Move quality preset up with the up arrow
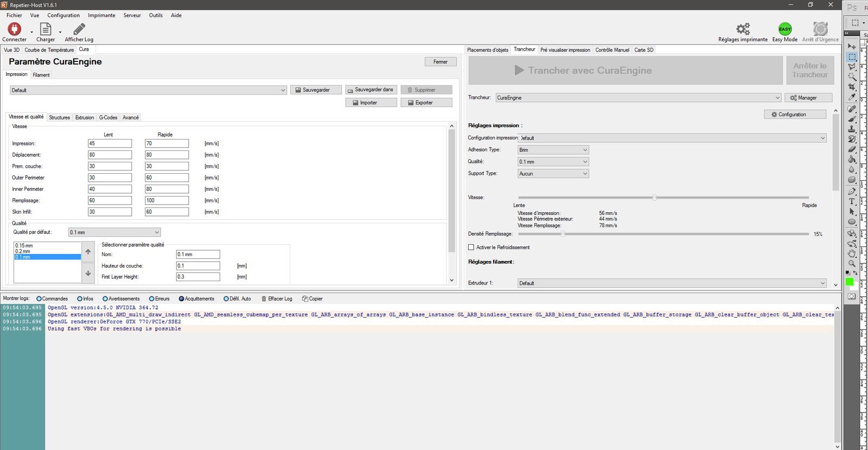The width and height of the screenshot is (868, 450). 88,252
